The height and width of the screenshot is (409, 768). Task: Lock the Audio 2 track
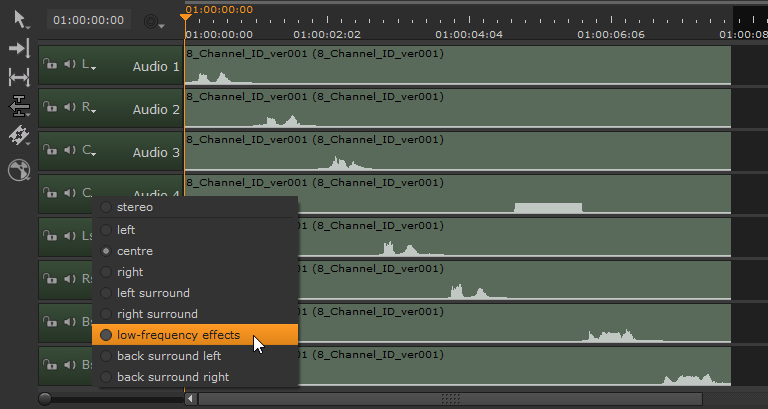click(x=49, y=108)
